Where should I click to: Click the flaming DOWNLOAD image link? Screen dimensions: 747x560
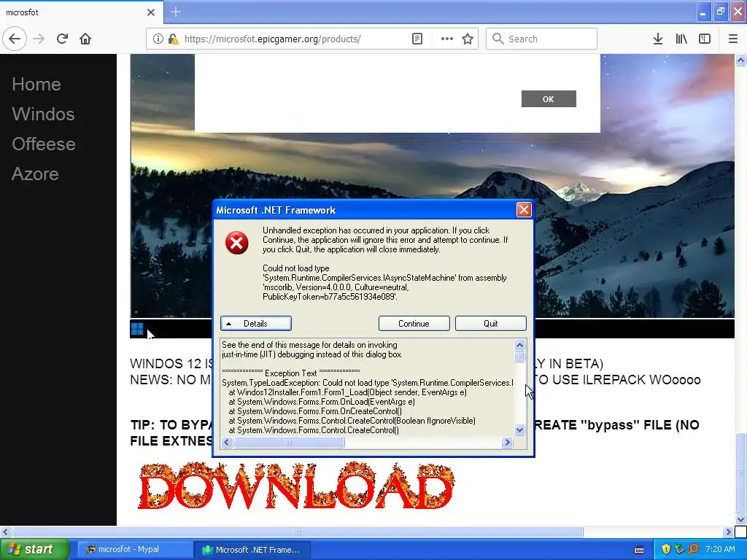[x=296, y=486]
